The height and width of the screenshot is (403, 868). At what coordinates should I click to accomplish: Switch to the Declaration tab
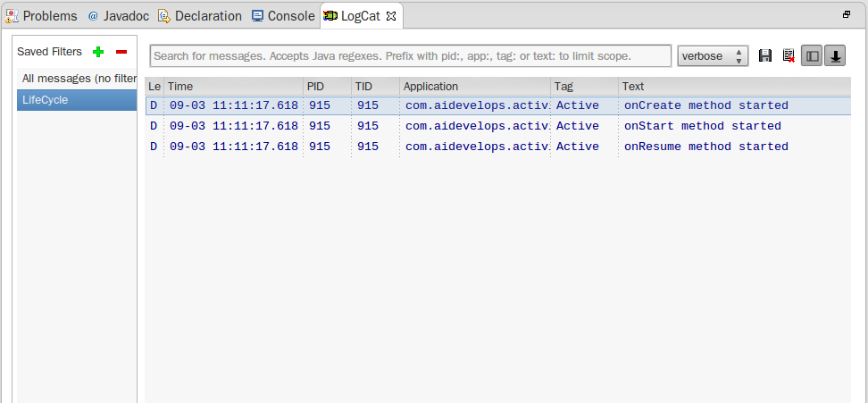pyautogui.click(x=200, y=16)
